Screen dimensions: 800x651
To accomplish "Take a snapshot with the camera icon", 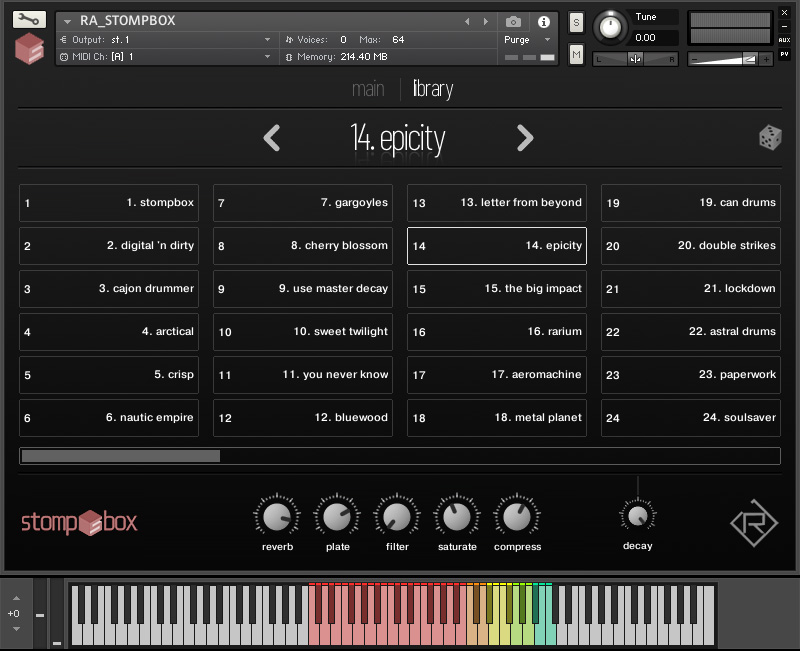I will coord(513,21).
